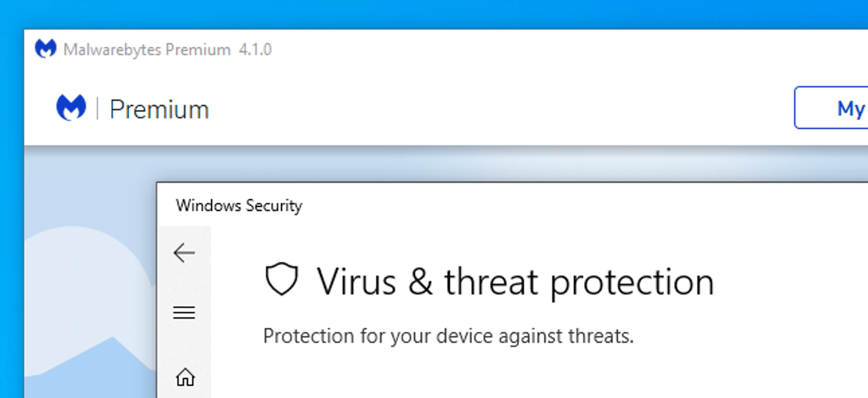Viewport: 868px width, 398px height.
Task: Click the Protection for your device description text
Action: (x=448, y=335)
